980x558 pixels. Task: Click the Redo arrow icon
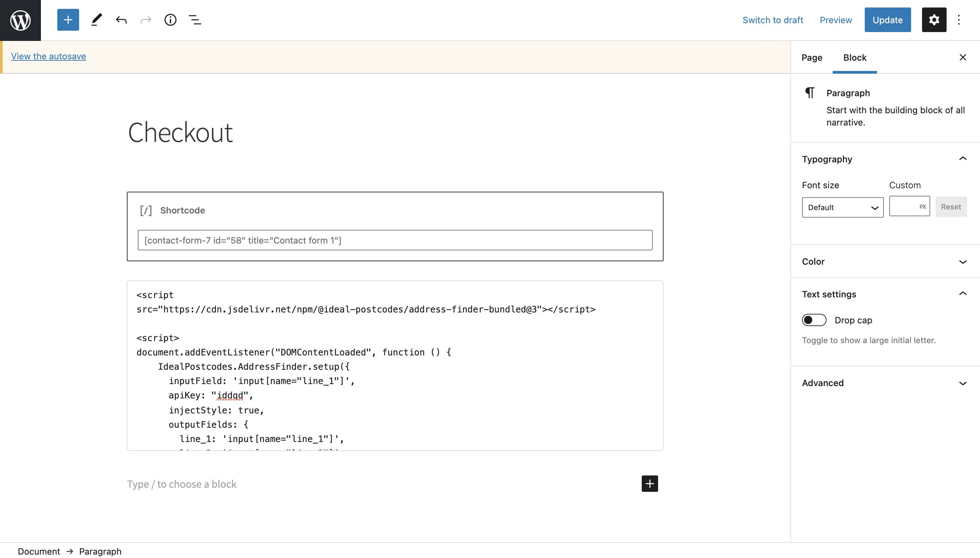pyautogui.click(x=146, y=19)
